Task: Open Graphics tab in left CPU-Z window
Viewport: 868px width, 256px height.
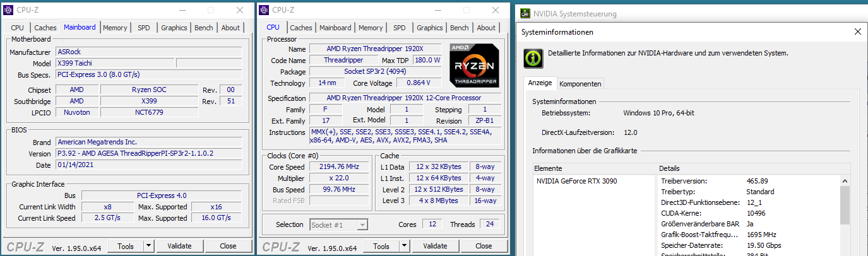Action: coord(174,28)
